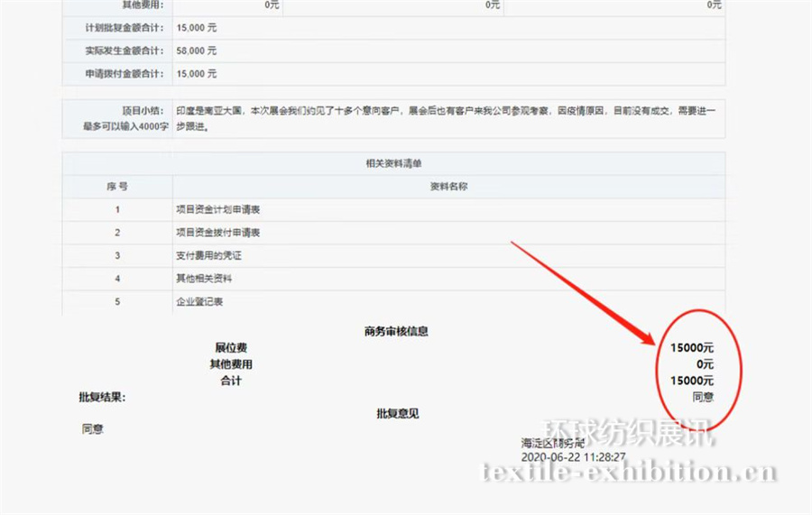
Task: Click the 2020-06-22 11:28:27 timestamp
Action: point(573,457)
